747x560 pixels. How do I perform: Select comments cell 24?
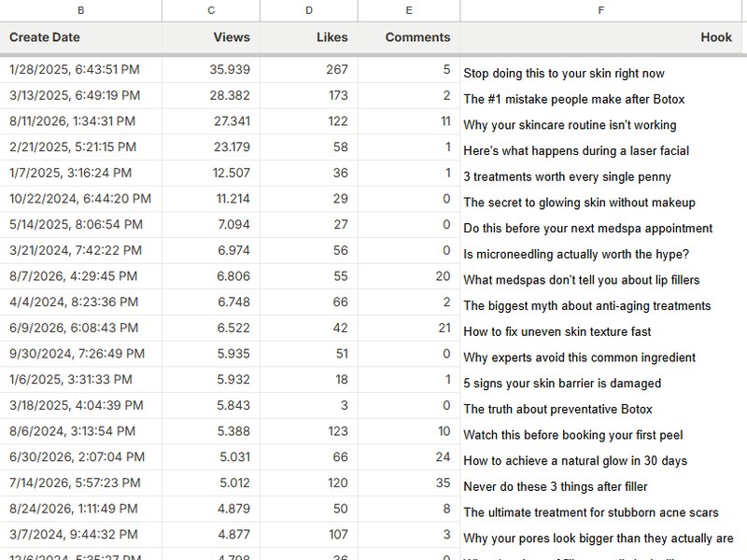409,456
